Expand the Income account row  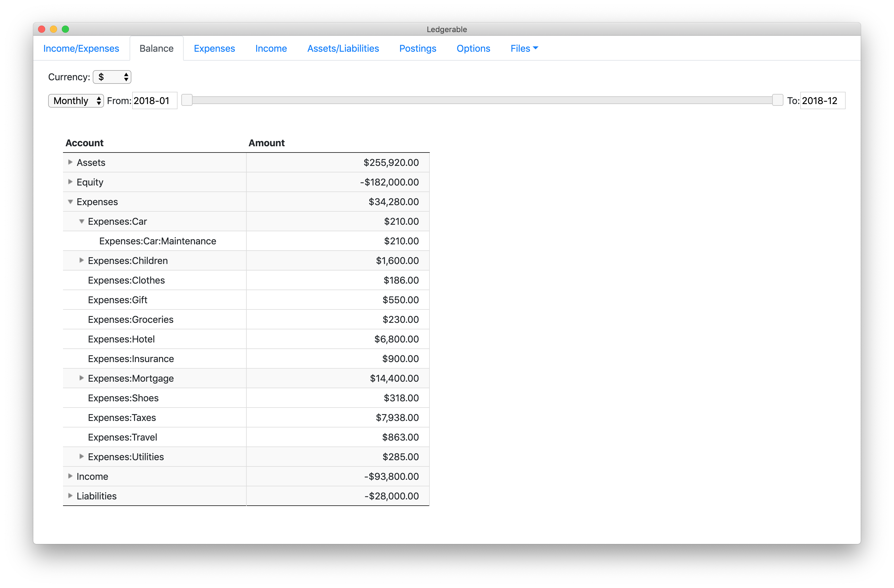coord(70,476)
